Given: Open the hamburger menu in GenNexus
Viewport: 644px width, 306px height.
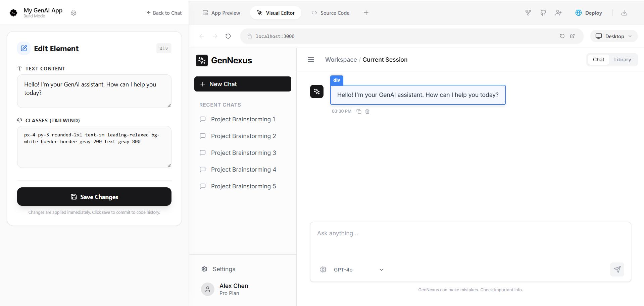Looking at the screenshot, I should click(x=311, y=59).
